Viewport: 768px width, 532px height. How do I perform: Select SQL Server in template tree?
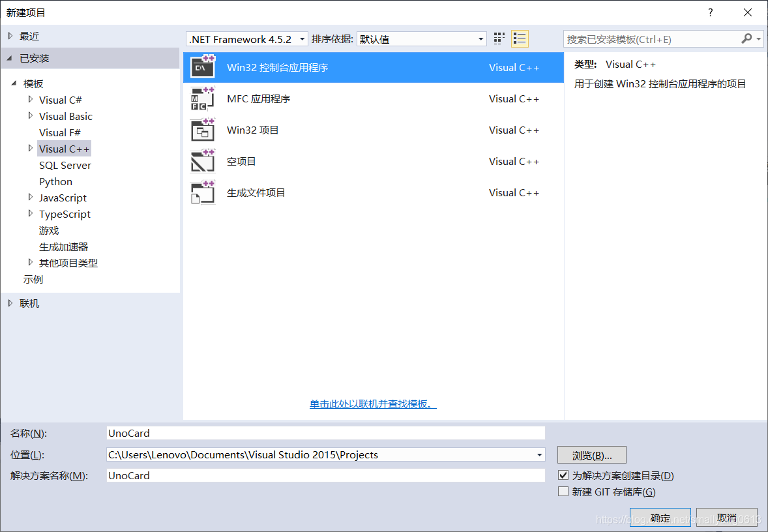click(65, 166)
